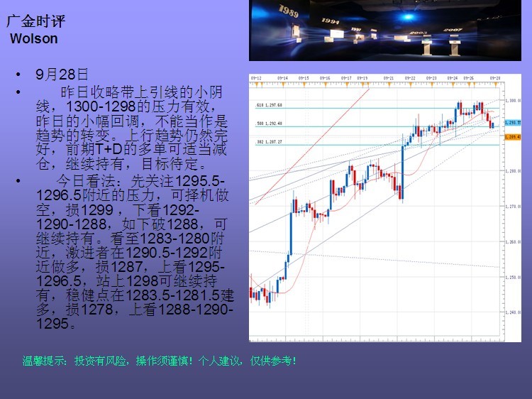The image size is (532, 399).
Task: Click the .618 1,297.68 Fibonacci level label
Action: click(x=270, y=105)
